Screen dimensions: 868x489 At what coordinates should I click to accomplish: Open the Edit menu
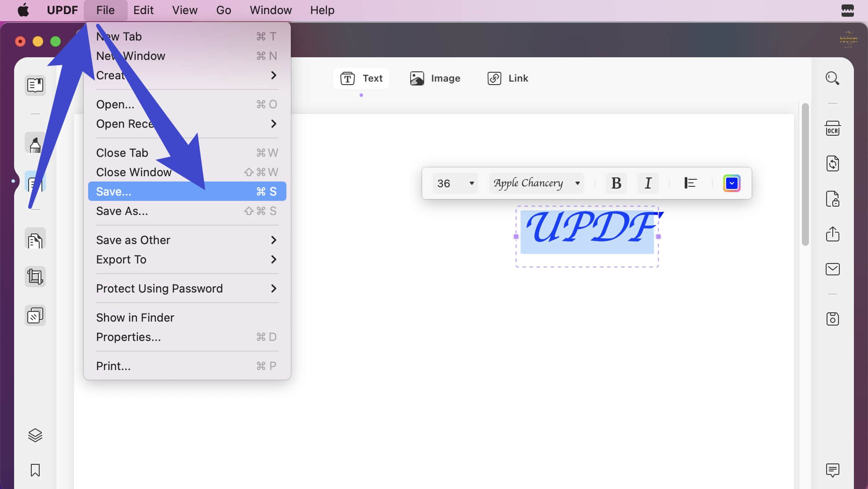click(x=143, y=10)
